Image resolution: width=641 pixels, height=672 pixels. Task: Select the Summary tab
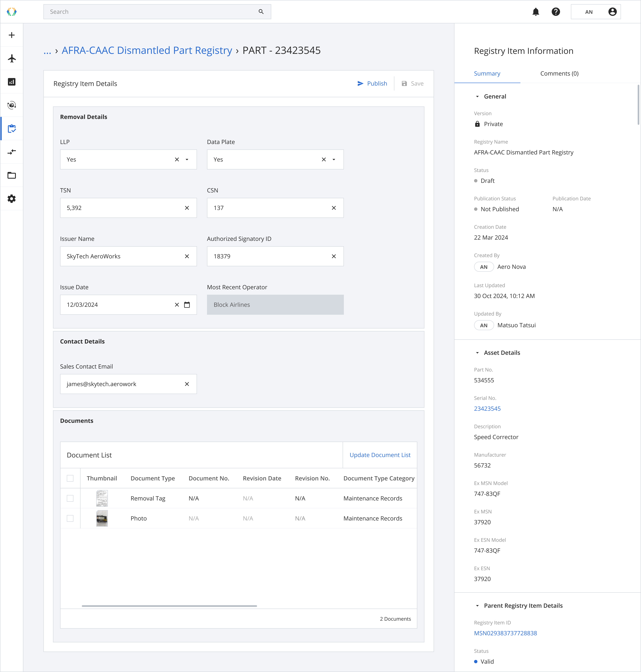487,73
